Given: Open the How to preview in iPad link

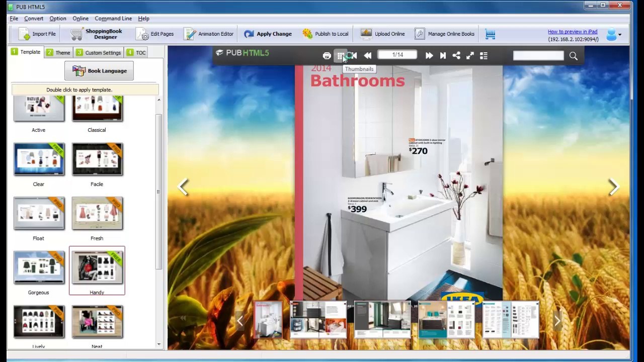Looking at the screenshot, I should click(x=573, y=32).
